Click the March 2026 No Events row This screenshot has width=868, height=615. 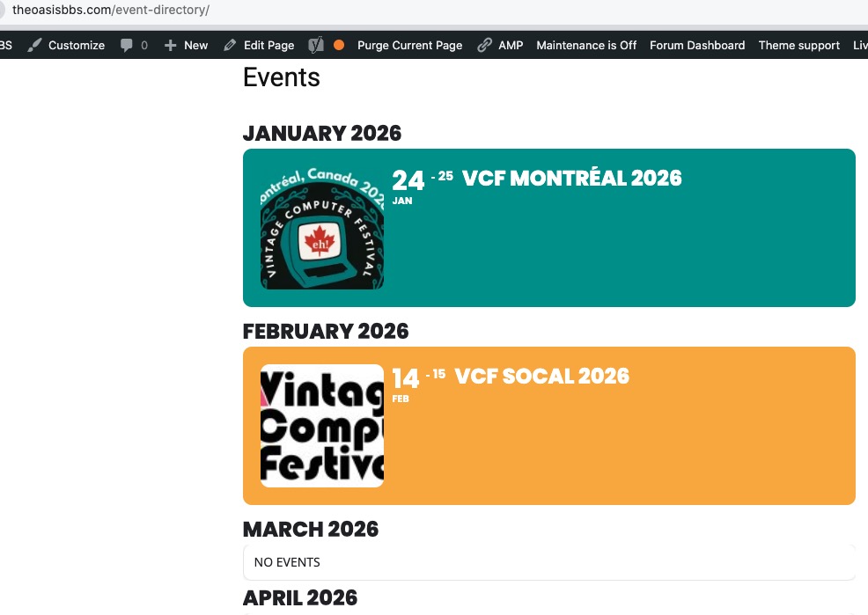548,562
